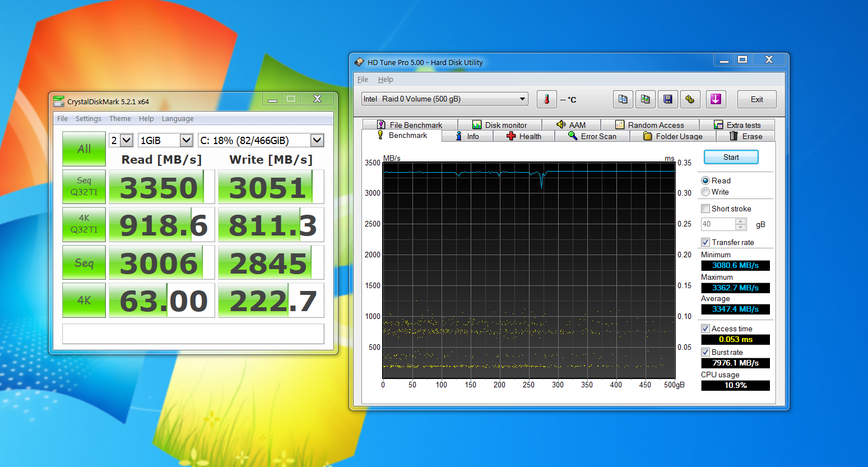Open CrystalDiskMark Help menu

pos(146,119)
